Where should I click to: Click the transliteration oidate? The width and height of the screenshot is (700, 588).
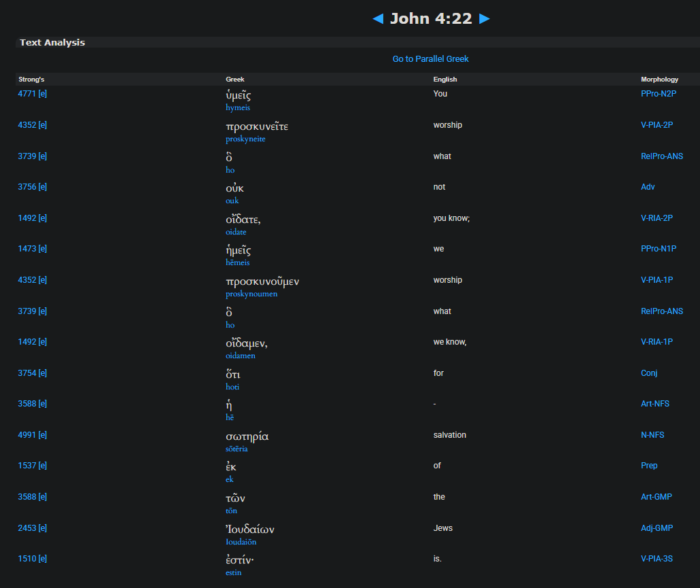click(236, 232)
